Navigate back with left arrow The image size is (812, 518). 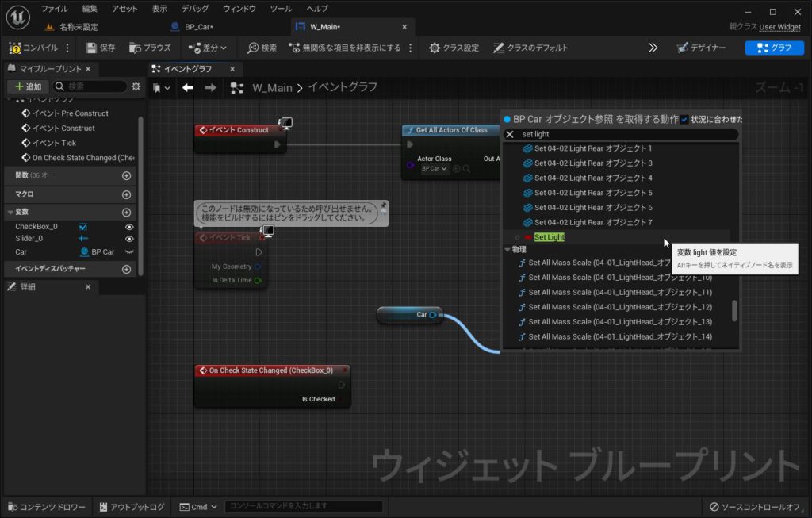pos(188,88)
